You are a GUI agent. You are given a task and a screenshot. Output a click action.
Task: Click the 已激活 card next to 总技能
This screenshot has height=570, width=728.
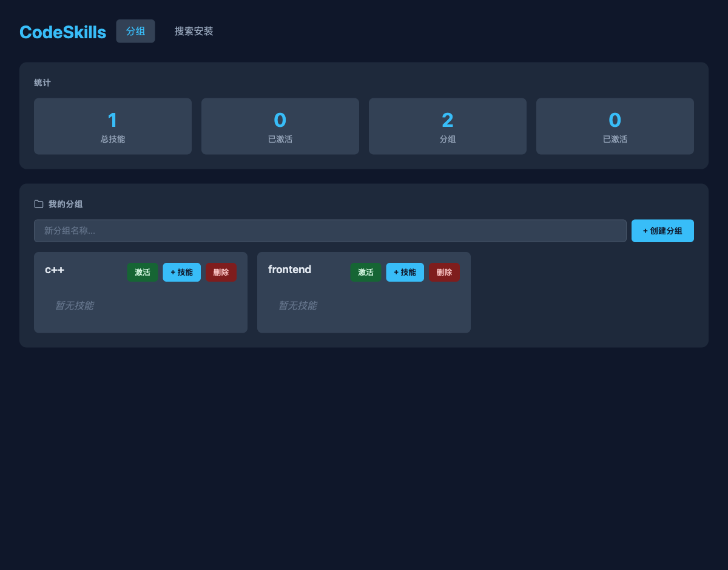tap(280, 126)
